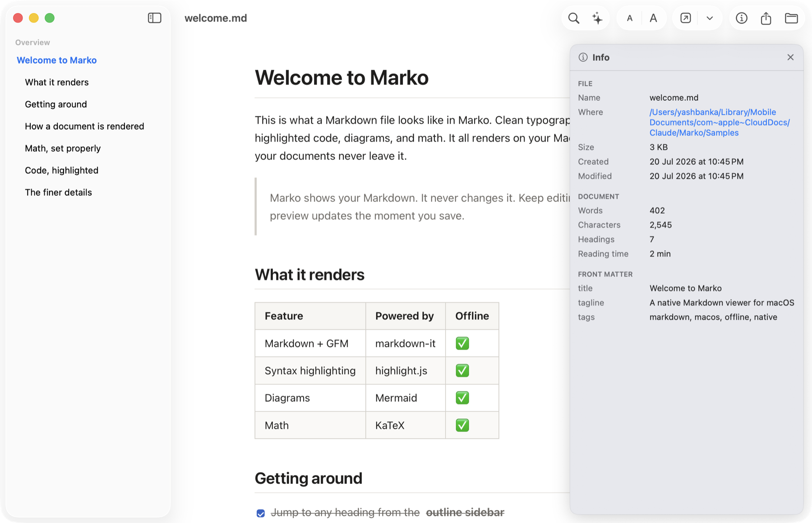Click the Markdown + GFM offline checkmark
Image resolution: width=812 pixels, height=523 pixels.
[462, 343]
